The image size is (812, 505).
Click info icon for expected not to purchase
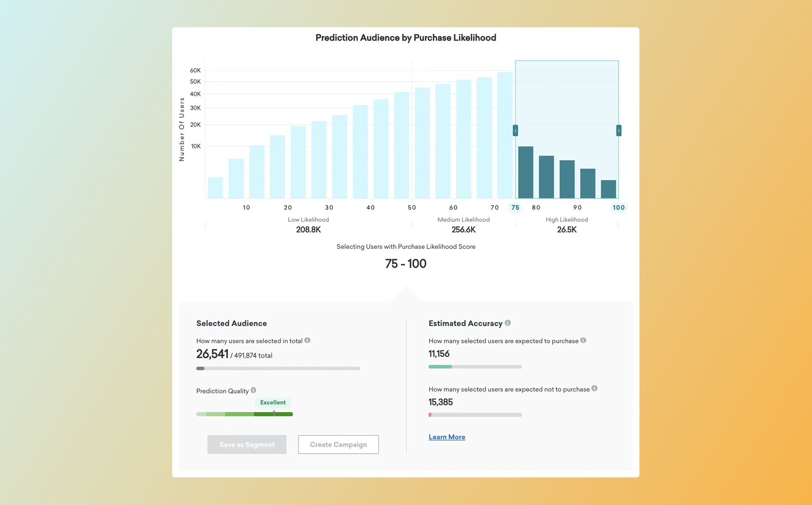(x=594, y=388)
